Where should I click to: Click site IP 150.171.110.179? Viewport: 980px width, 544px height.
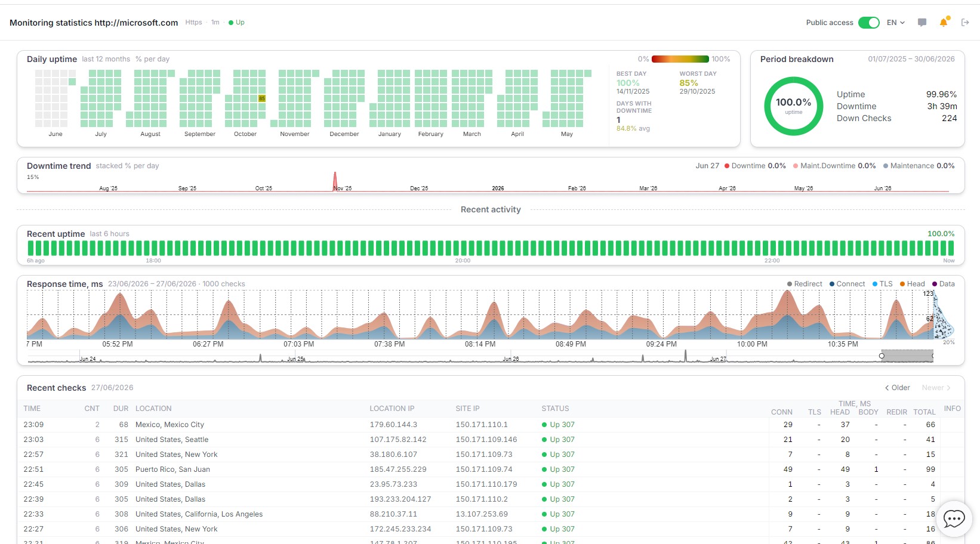click(486, 484)
